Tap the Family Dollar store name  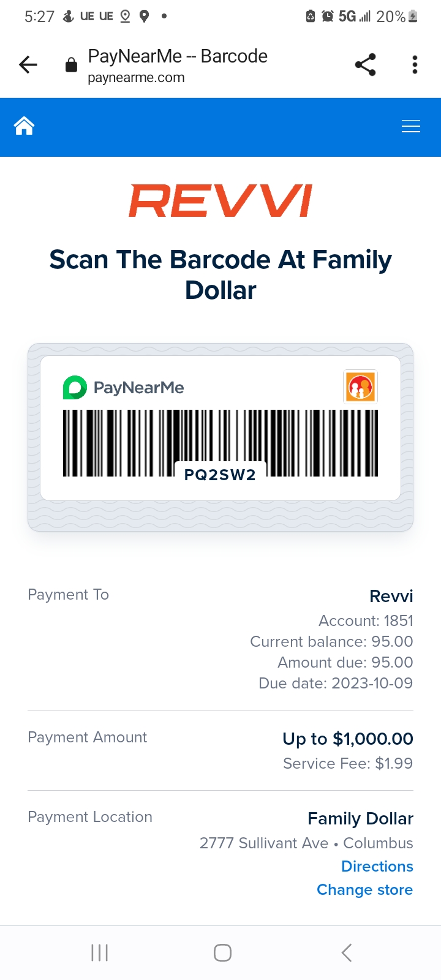point(360,818)
